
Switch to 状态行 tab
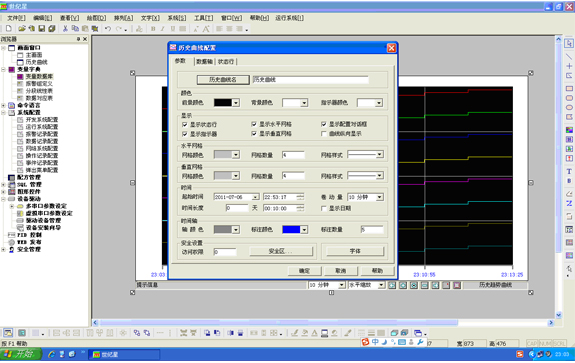point(226,62)
